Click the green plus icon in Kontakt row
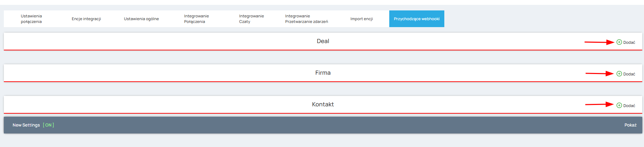The width and height of the screenshot is (644, 147). pyautogui.click(x=619, y=105)
